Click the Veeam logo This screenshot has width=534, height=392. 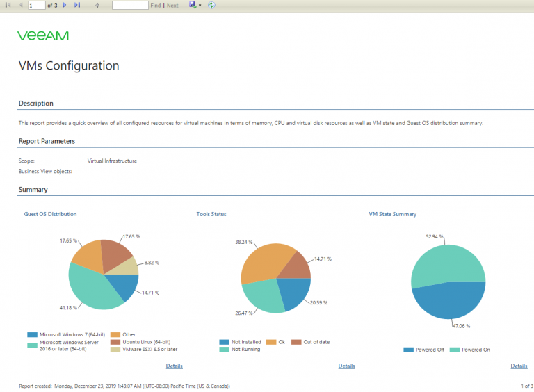pos(43,35)
